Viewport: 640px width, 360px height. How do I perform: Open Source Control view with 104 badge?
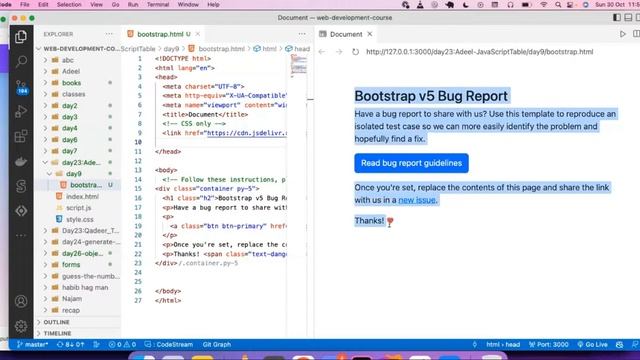(22, 87)
